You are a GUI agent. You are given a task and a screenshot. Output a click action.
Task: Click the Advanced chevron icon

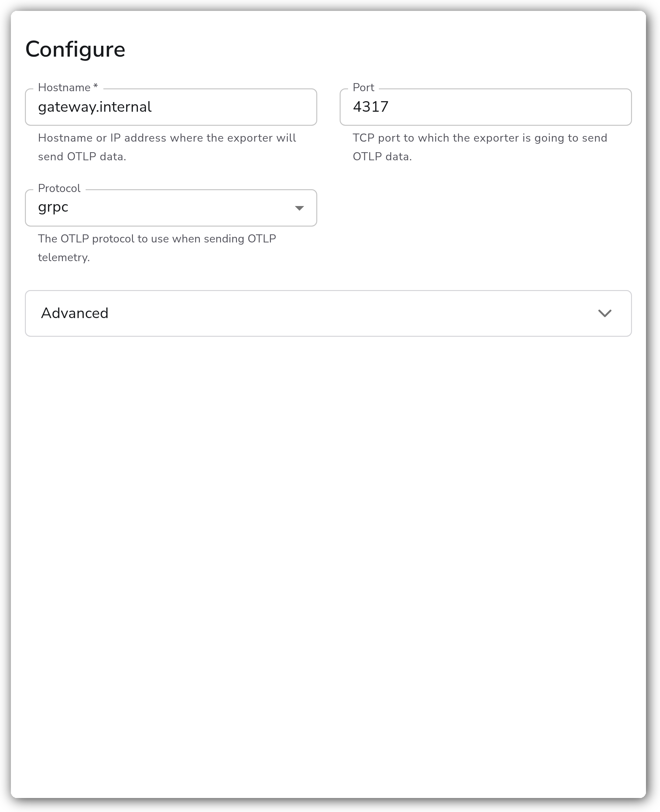(x=605, y=313)
